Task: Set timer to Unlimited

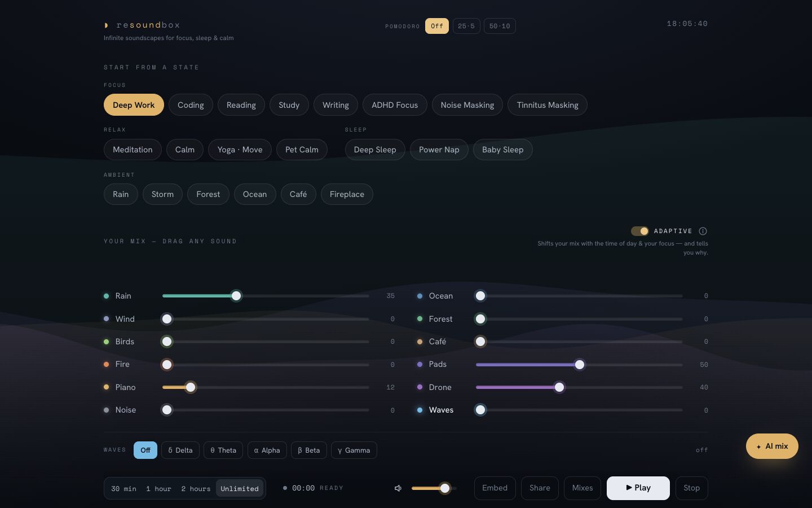Action: point(240,488)
